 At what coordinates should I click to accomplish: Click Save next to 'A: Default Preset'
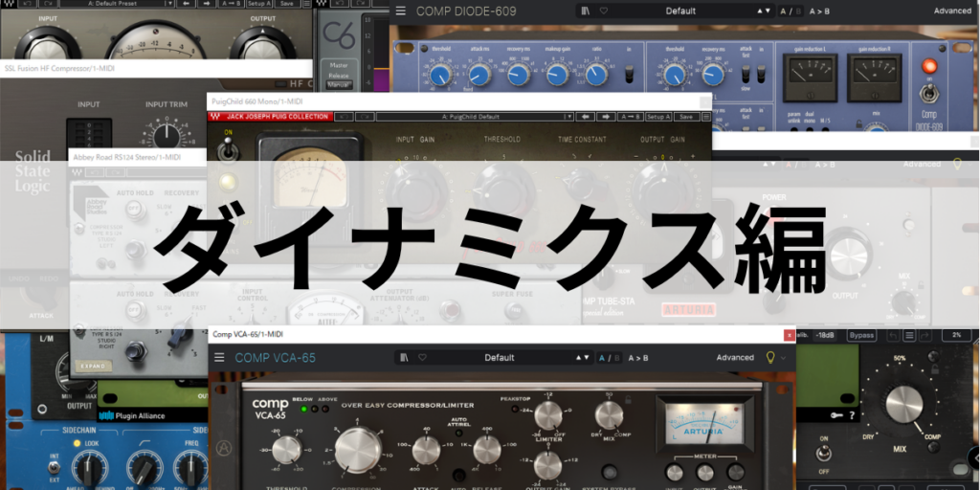point(286,3)
